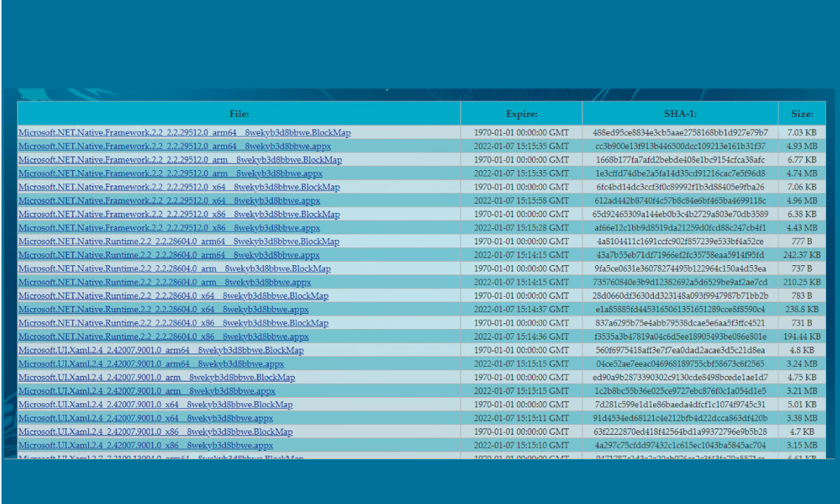Select the size cell "238.8 KB"
Screen dimensions: 840x504
802,309
